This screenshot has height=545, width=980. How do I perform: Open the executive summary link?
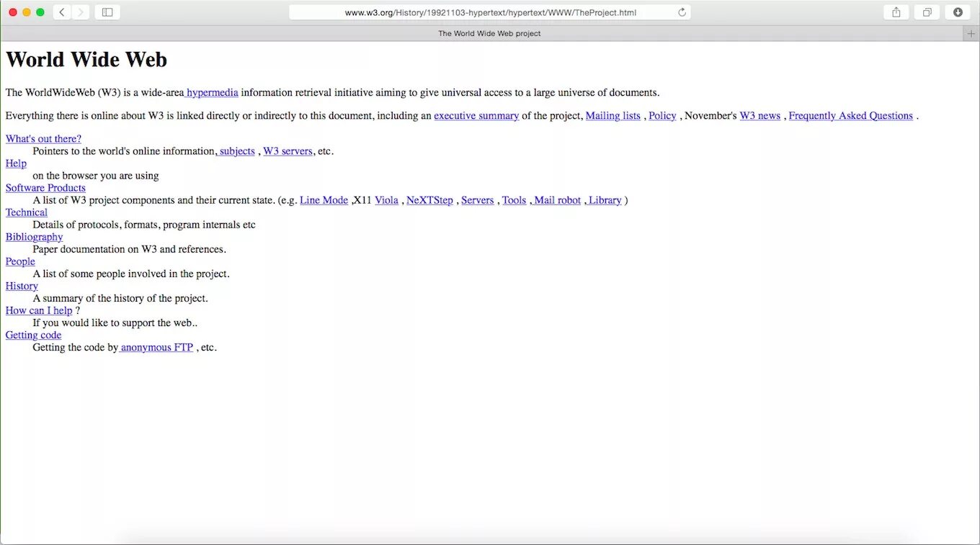pos(476,115)
